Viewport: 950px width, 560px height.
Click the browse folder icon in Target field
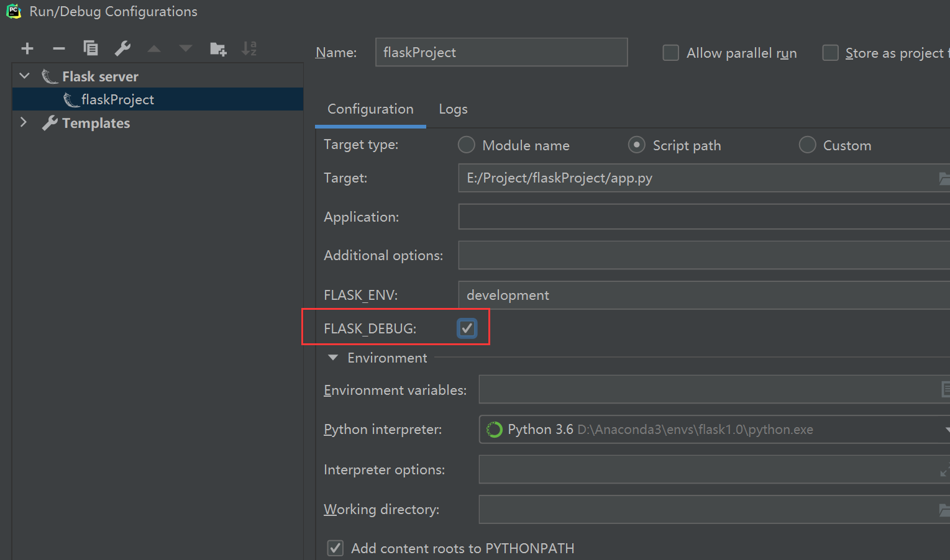(944, 179)
